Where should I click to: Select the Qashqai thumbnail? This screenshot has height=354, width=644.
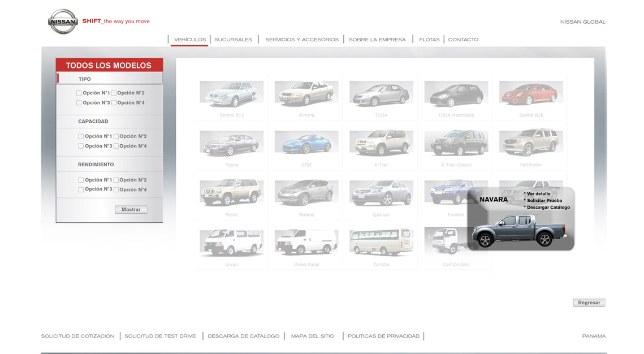[x=381, y=194]
